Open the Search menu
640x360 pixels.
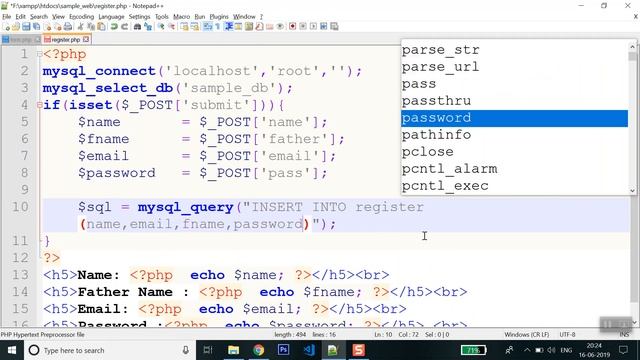[x=39, y=17]
